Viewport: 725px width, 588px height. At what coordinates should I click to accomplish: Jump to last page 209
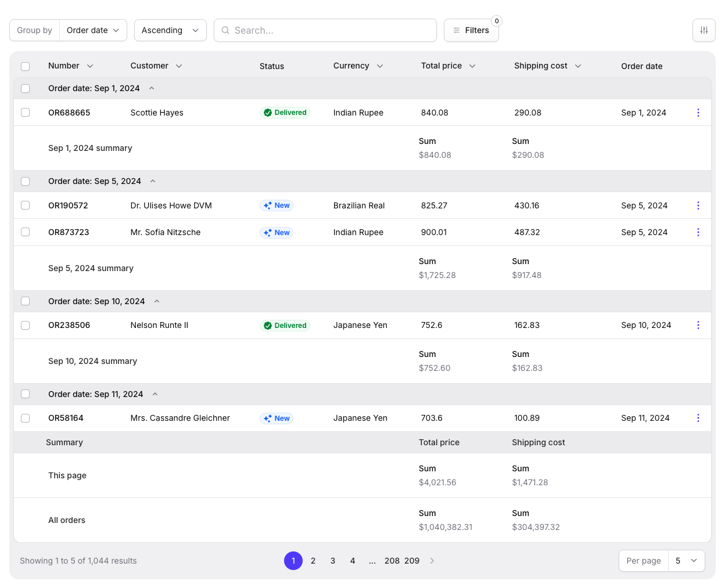[x=412, y=561]
